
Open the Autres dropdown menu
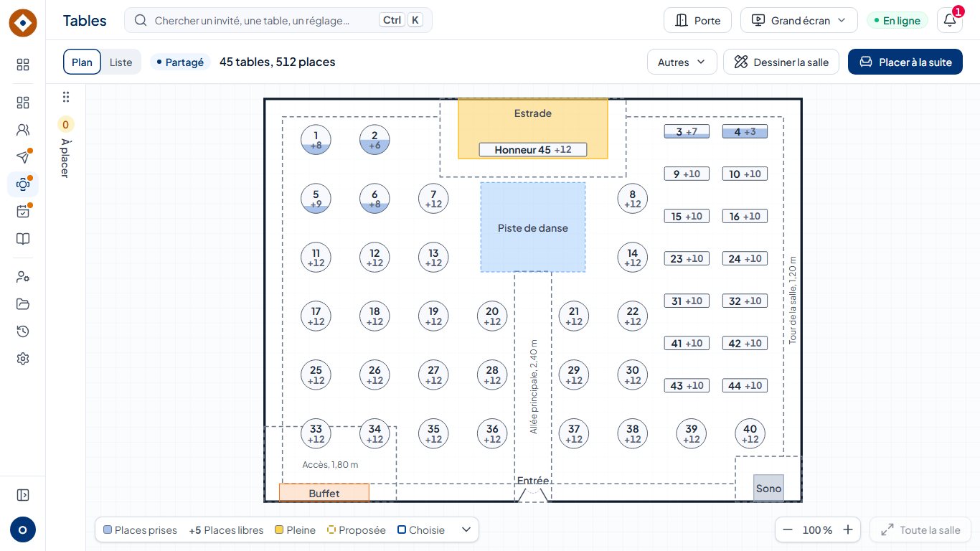(682, 62)
